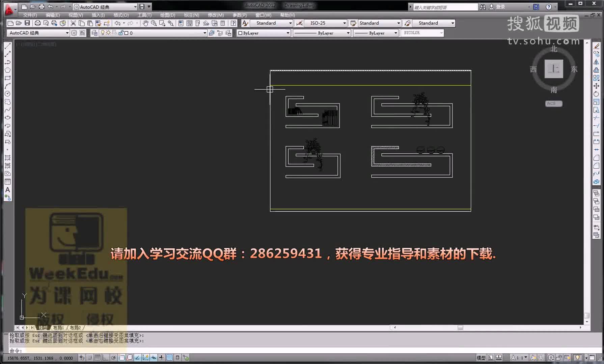This screenshot has width=604, height=364.
Task: Open the ISO-25 dimension style dropdown
Action: pos(344,23)
